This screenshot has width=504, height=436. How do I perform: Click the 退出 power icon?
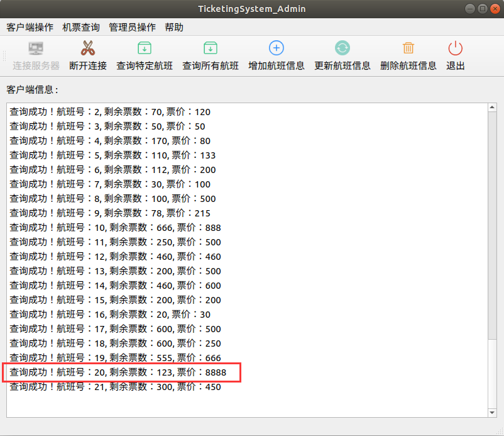click(455, 48)
